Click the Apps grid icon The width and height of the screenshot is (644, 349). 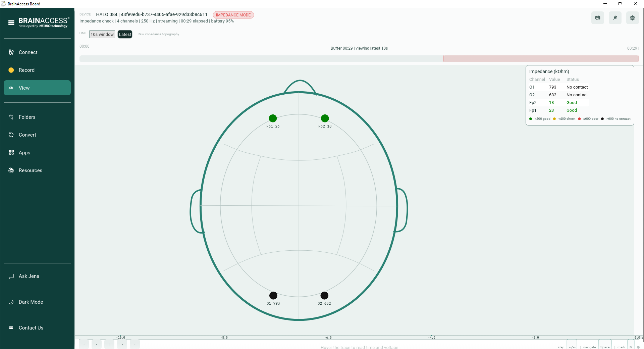coord(11,153)
